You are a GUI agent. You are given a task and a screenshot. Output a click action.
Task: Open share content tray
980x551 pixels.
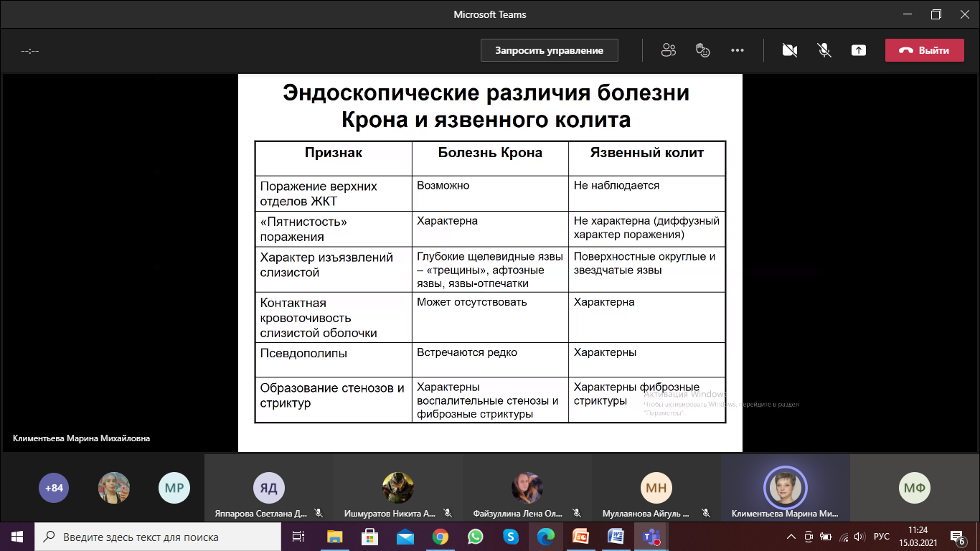(x=859, y=50)
